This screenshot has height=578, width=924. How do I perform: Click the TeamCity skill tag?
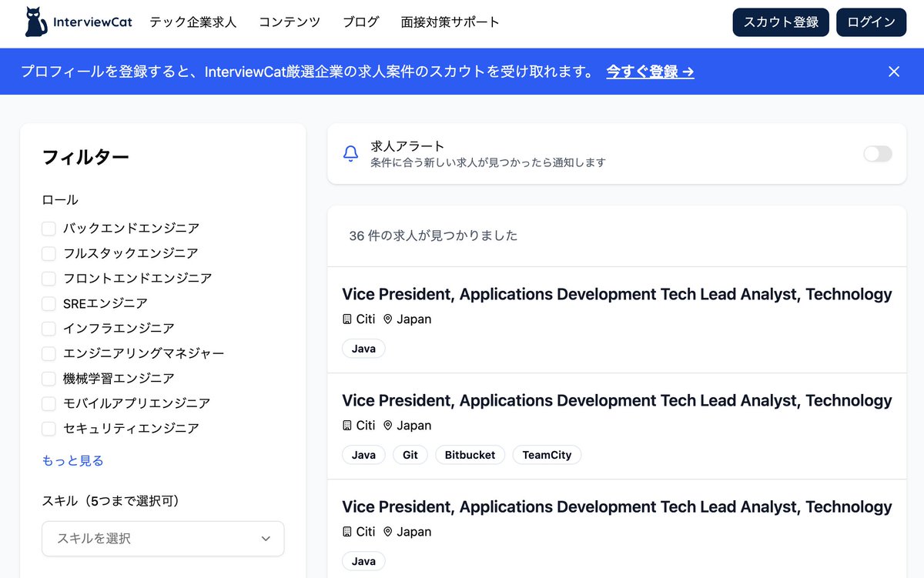(547, 455)
